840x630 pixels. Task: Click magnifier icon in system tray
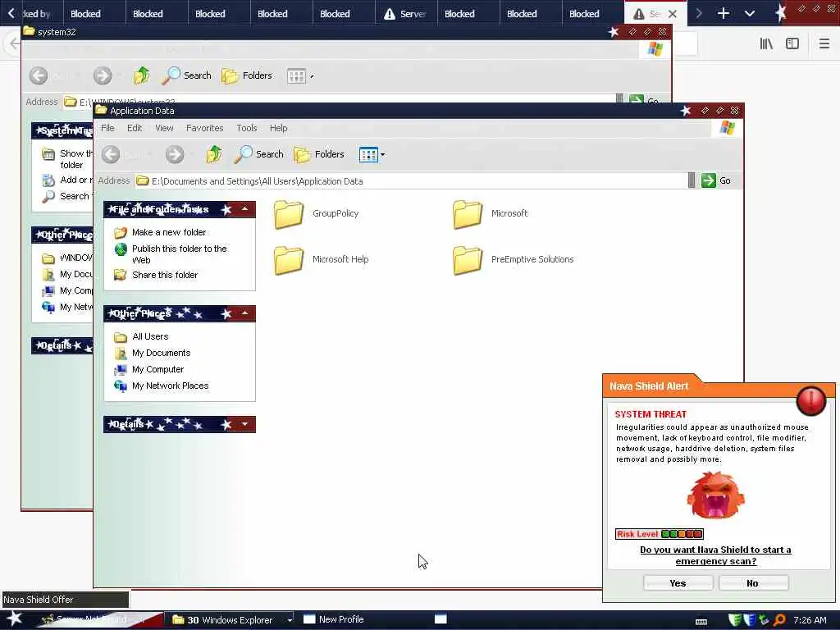click(x=779, y=620)
